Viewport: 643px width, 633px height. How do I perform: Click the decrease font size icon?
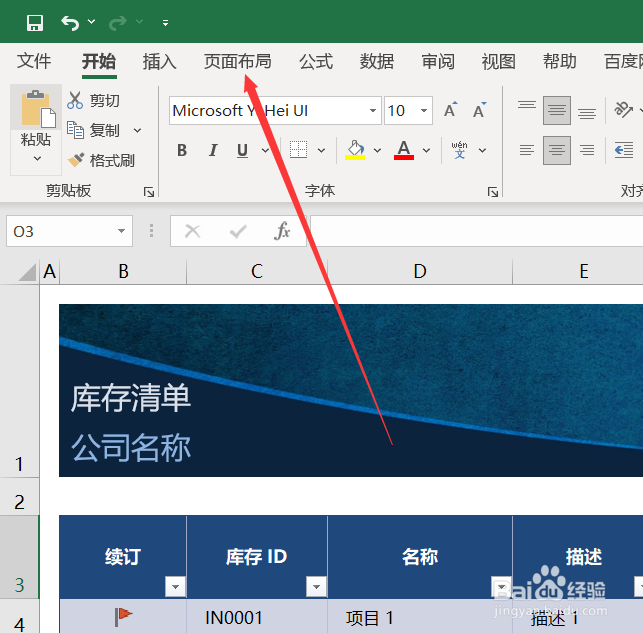[479, 110]
